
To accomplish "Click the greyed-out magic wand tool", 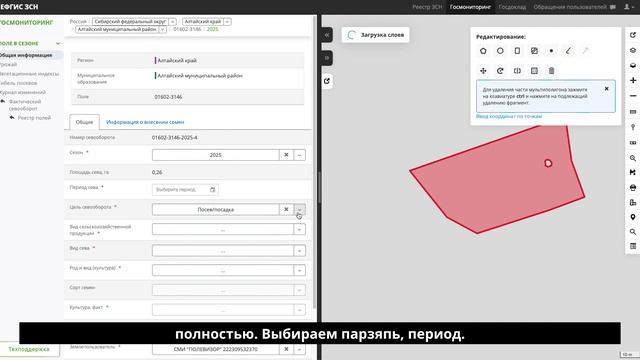I will [x=585, y=51].
